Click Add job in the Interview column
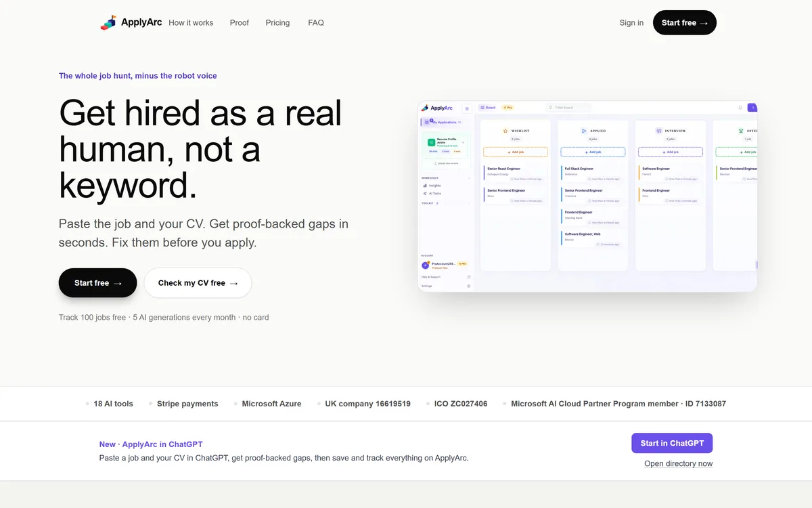The width and height of the screenshot is (812, 508). click(671, 152)
